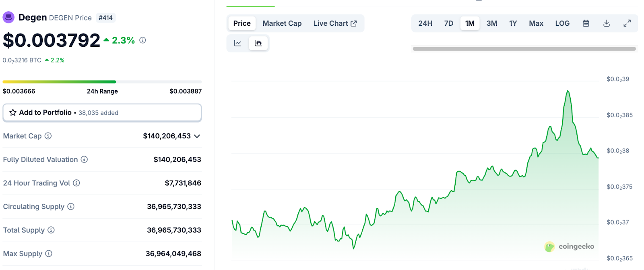Image resolution: width=644 pixels, height=270 pixels.
Task: Click the Add to Portfolio button
Action: 102,112
